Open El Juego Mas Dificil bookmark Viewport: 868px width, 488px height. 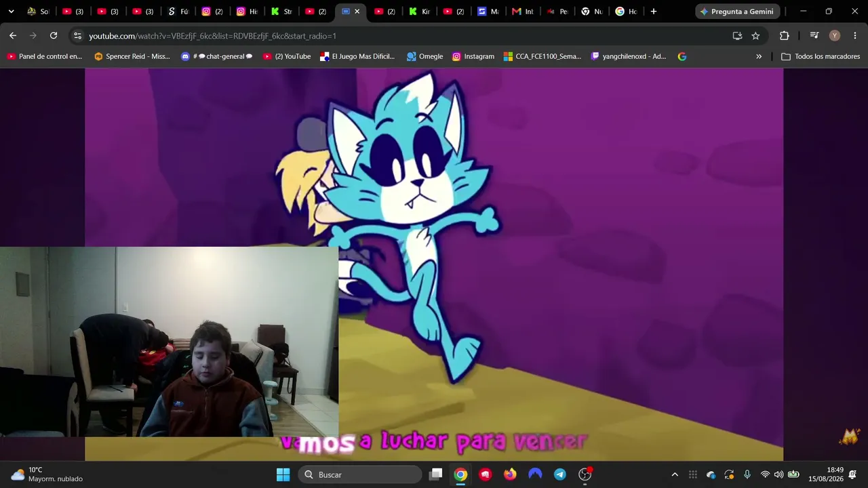click(357, 56)
